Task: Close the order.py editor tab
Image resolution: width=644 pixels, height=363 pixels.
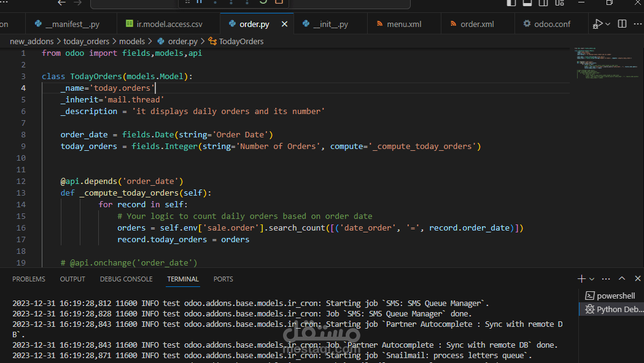Action: click(x=284, y=25)
